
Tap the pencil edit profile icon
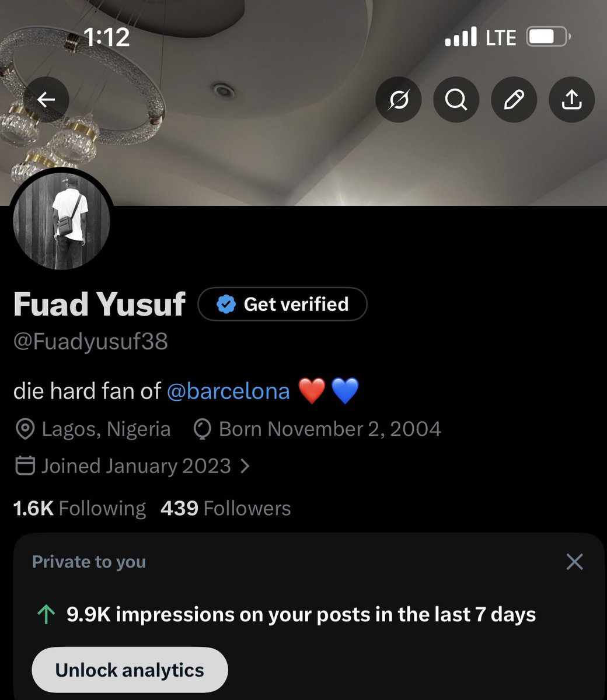coord(514,100)
